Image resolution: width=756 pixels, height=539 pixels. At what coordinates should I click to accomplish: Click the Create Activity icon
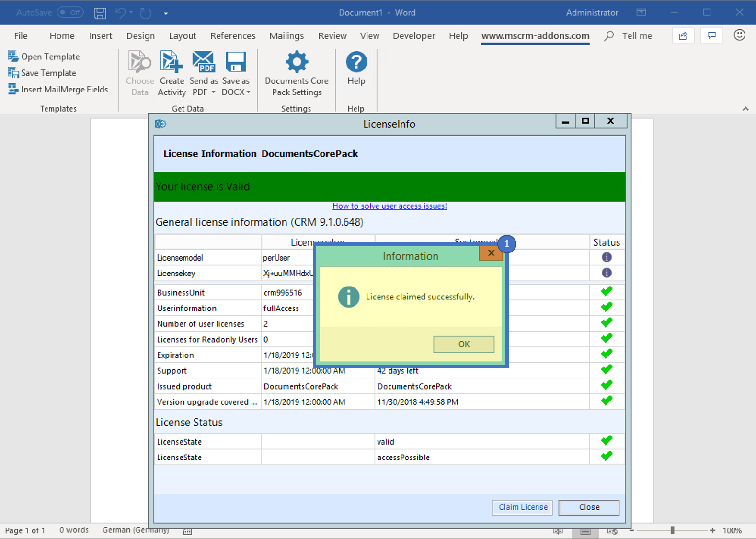172,62
